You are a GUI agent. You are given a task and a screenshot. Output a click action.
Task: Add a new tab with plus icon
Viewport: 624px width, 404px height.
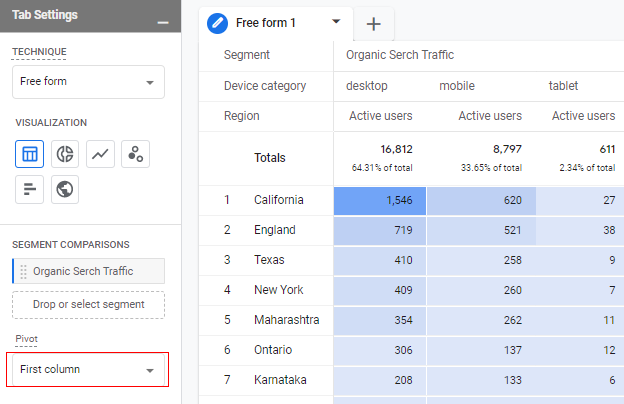point(373,24)
